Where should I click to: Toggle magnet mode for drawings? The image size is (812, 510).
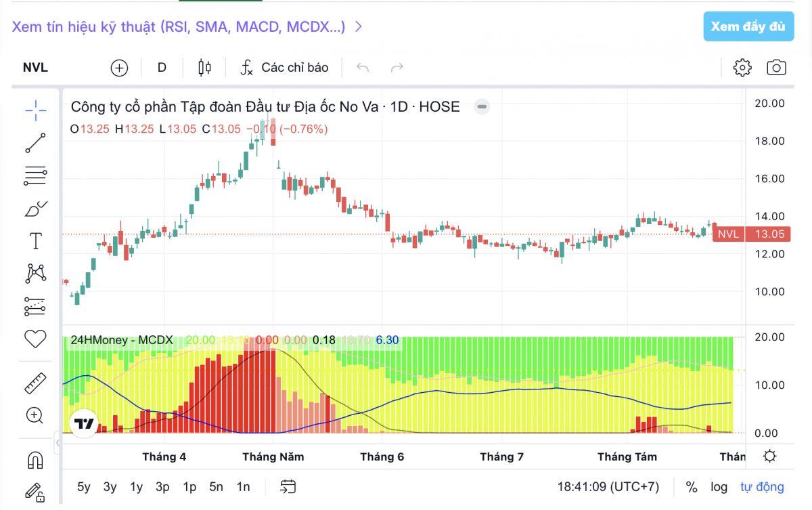click(35, 460)
